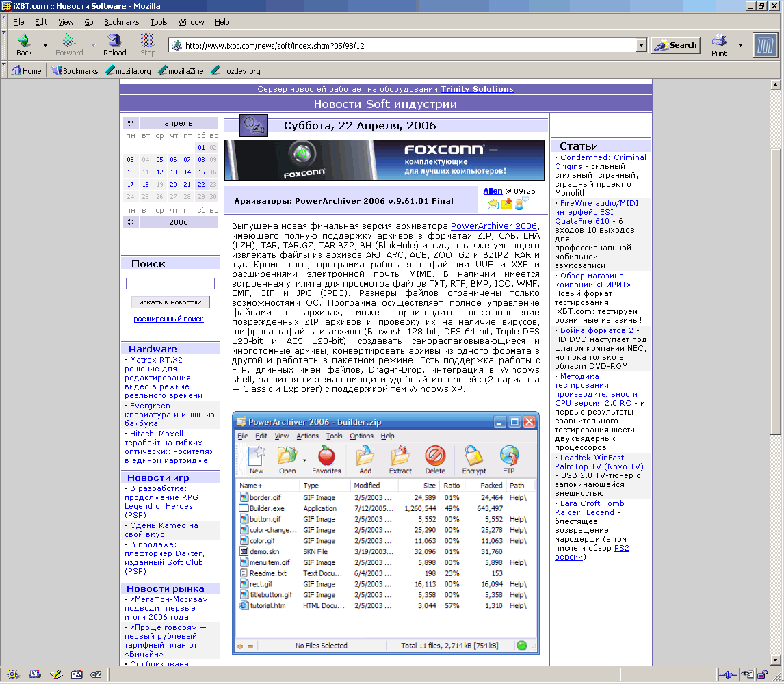Open the PowerArchiver 2006 link in article
This screenshot has height=684, width=784.
click(493, 226)
